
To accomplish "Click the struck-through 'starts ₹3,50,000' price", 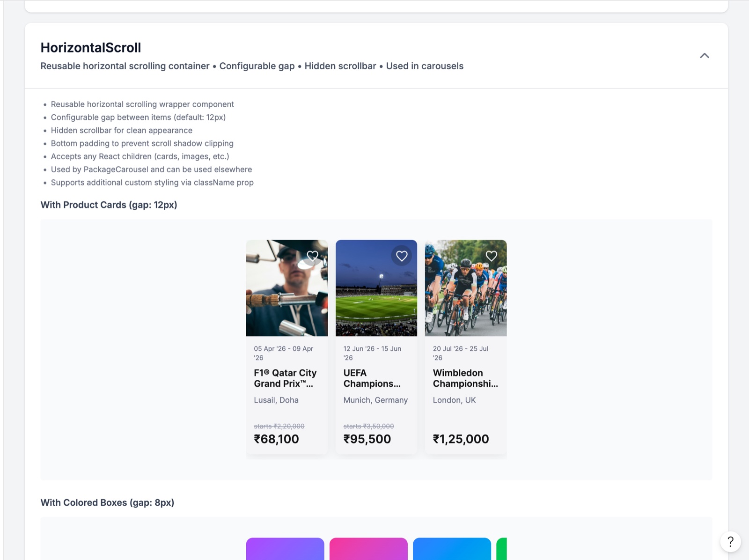I will tap(368, 426).
